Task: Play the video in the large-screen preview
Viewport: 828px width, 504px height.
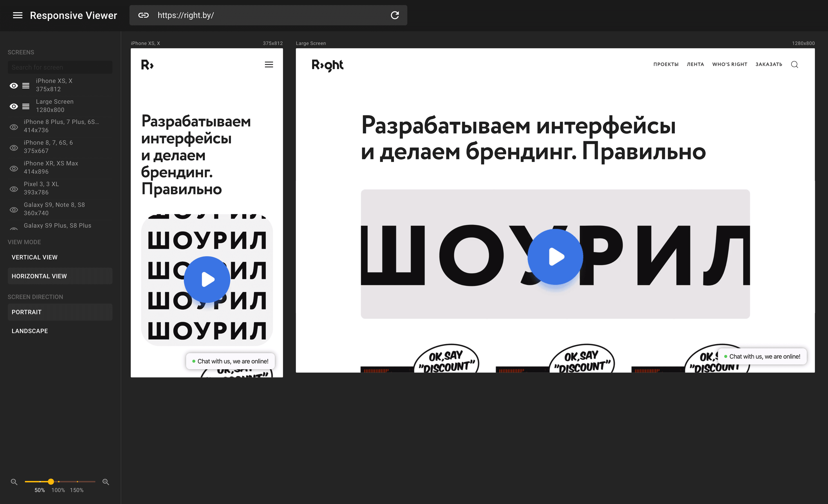Action: pos(555,257)
